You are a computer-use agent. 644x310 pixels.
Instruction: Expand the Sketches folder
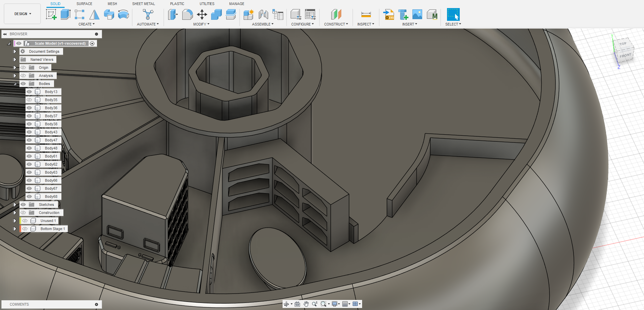[x=15, y=205]
